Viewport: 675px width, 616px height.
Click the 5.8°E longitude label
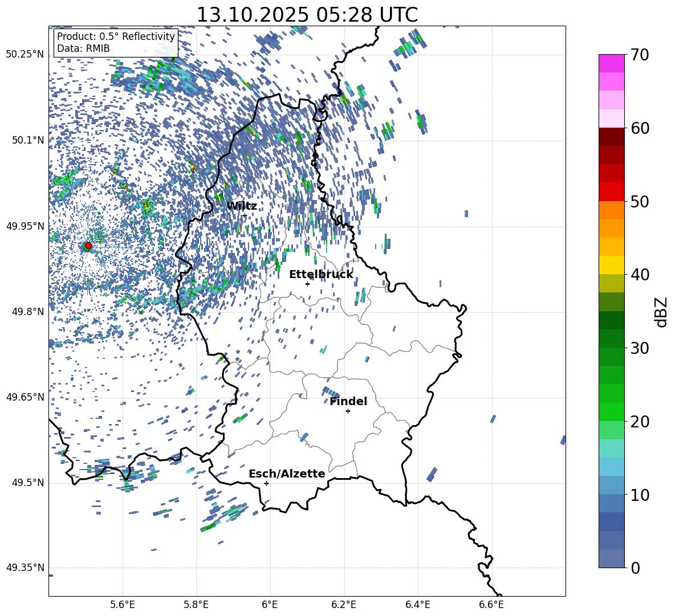pos(196,605)
